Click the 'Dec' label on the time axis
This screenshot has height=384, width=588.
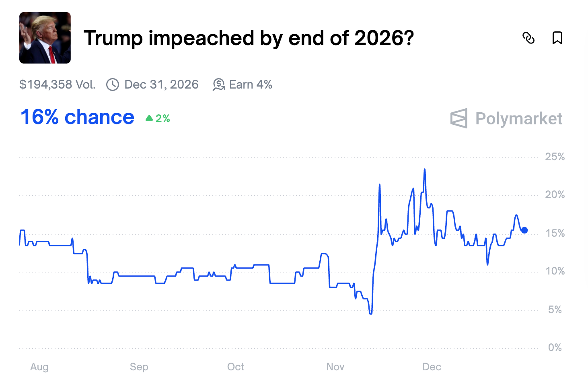pyautogui.click(x=432, y=367)
